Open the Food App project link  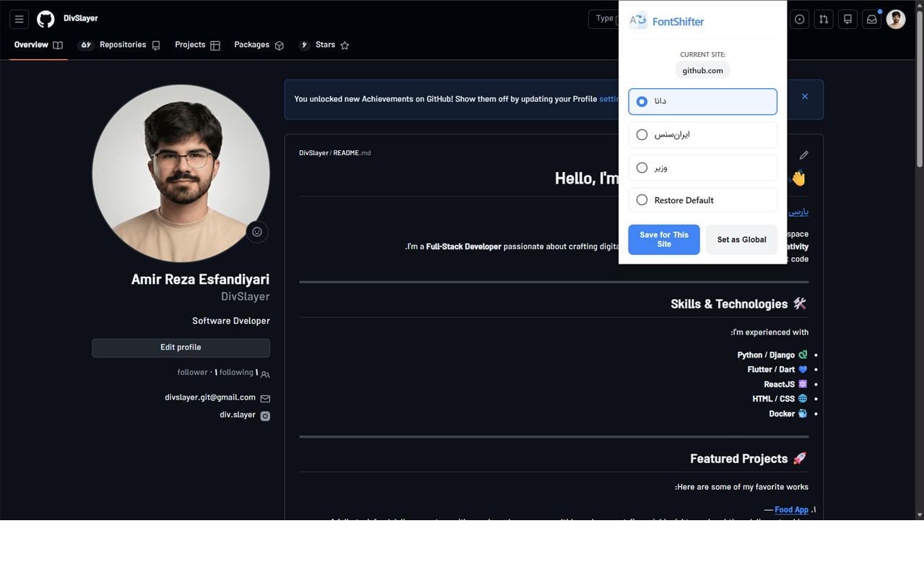tap(791, 510)
